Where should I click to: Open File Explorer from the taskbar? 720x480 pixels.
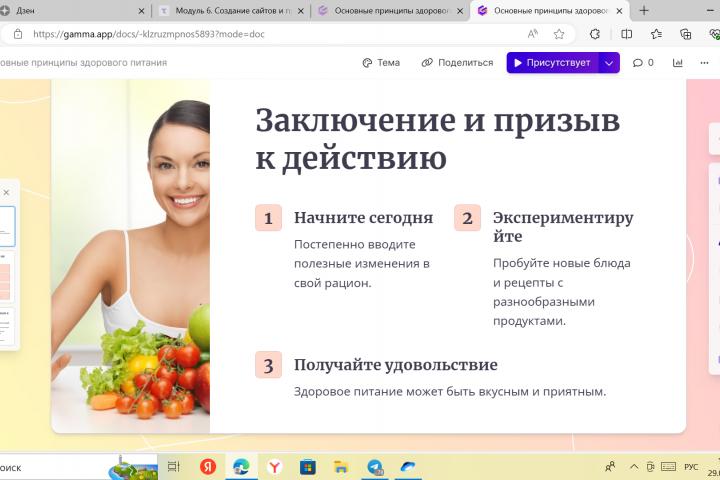341,467
